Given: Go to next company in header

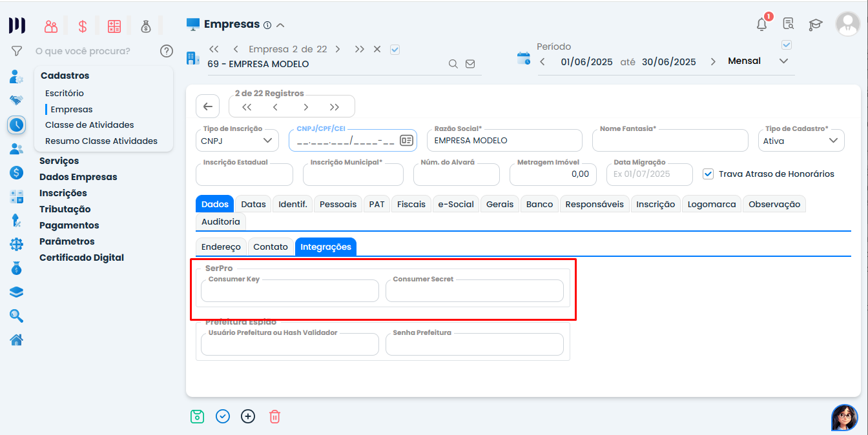Looking at the screenshot, I should point(338,49).
